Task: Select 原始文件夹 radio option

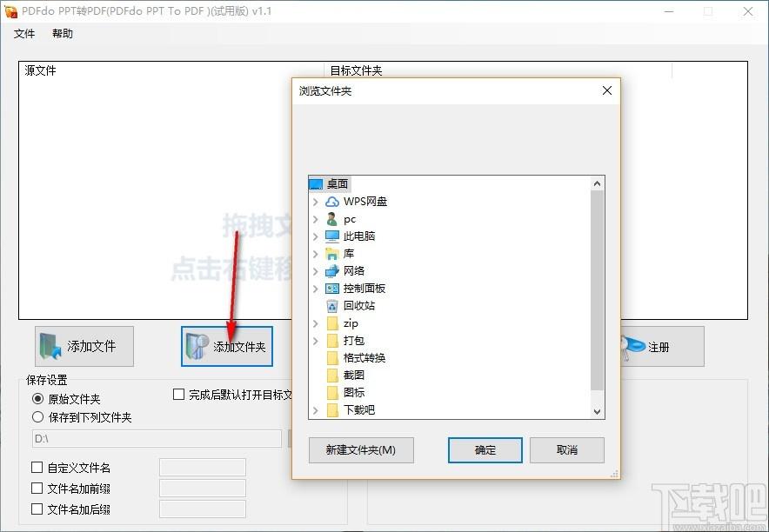Action: click(x=37, y=399)
